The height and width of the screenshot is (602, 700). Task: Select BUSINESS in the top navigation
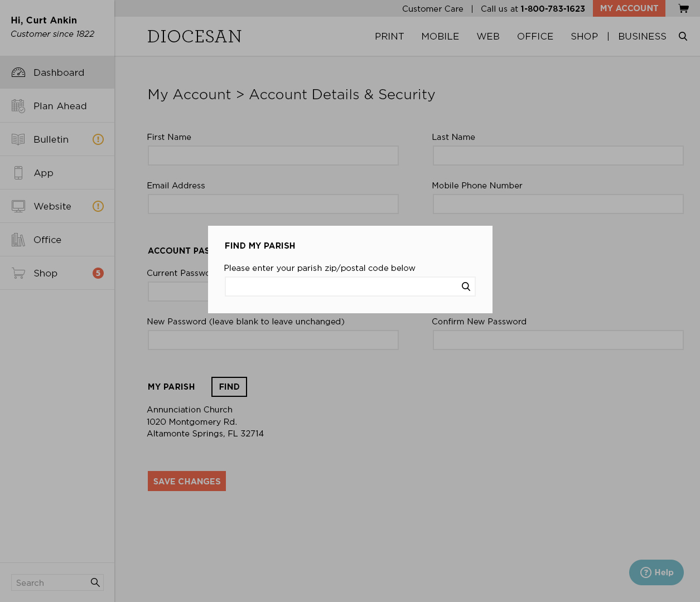click(x=642, y=36)
